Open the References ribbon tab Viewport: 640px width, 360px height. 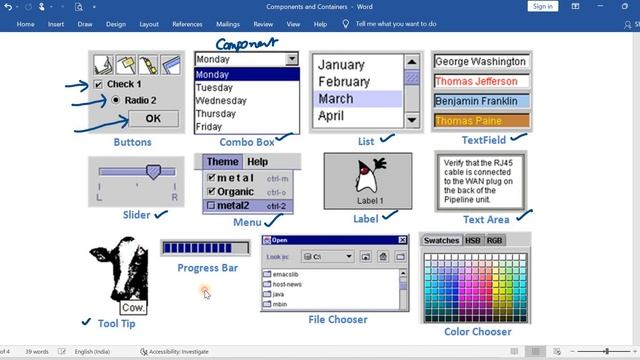187,24
